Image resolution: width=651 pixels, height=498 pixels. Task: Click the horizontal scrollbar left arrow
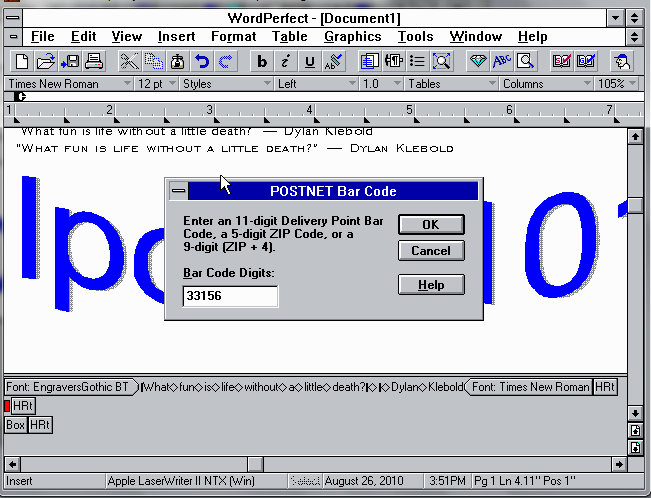click(x=12, y=464)
